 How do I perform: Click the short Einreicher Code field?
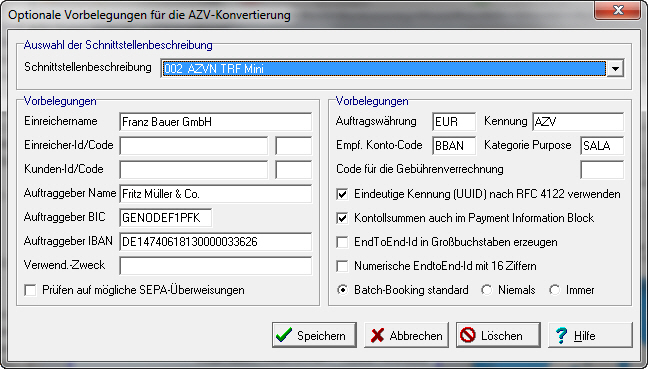tap(293, 146)
